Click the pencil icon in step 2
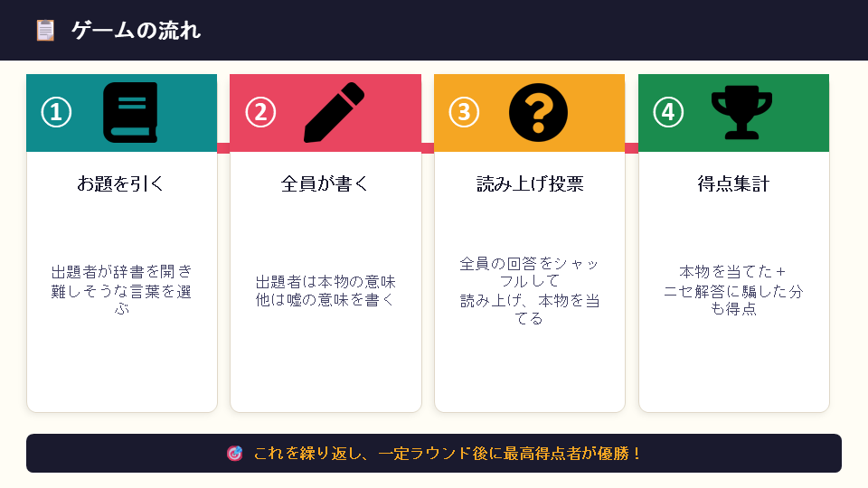The image size is (868, 488). (334, 113)
